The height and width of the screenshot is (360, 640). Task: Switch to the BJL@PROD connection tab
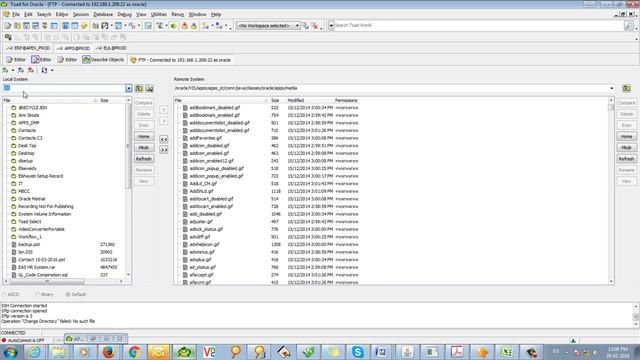[x=111, y=48]
